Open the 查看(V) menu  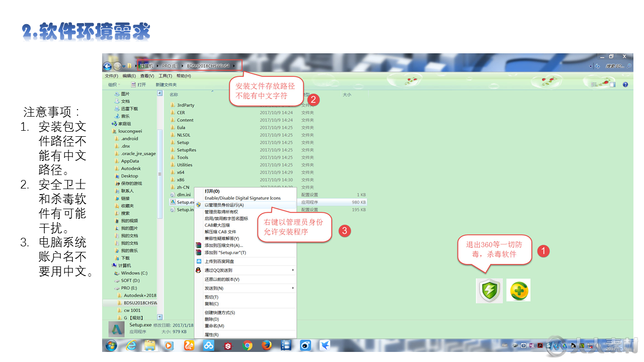coord(147,76)
